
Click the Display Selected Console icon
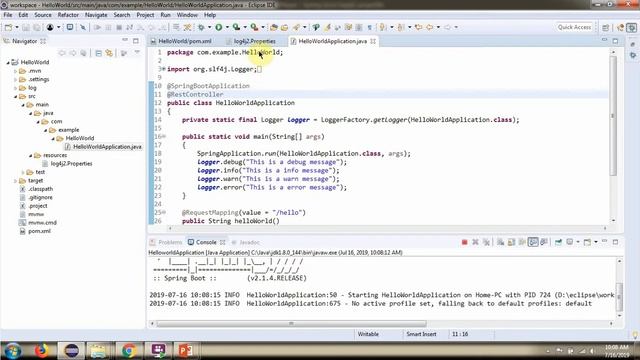570,242
